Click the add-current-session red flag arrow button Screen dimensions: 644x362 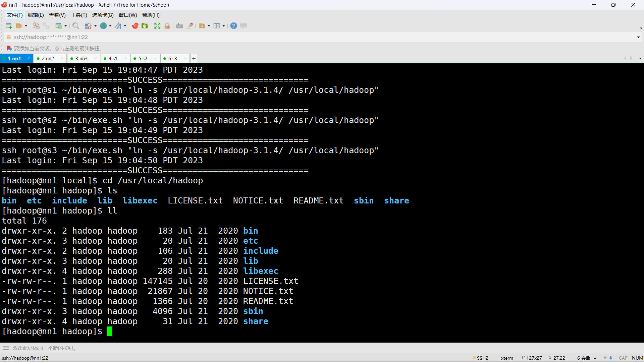pos(9,48)
